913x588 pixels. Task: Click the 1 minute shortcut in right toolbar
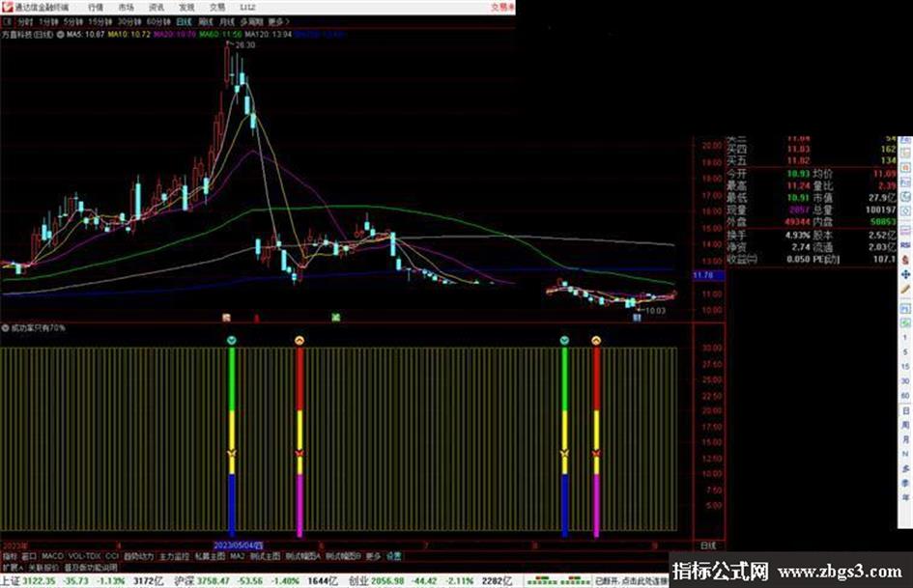click(905, 337)
